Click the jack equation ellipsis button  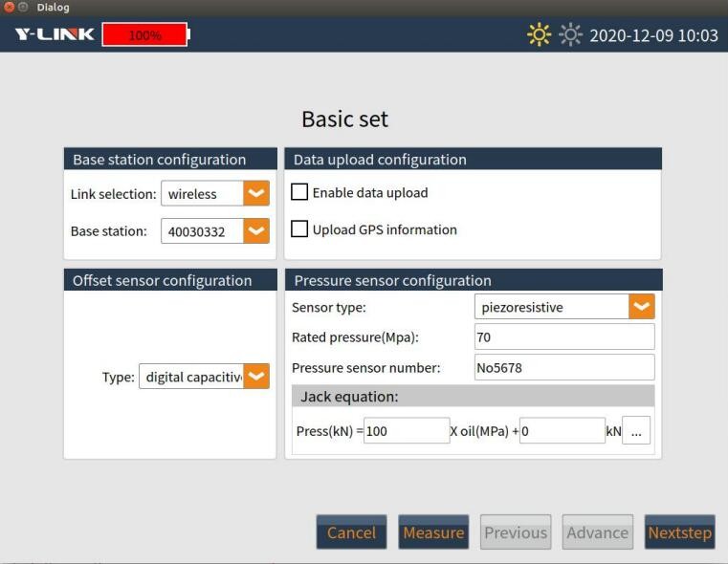(636, 431)
